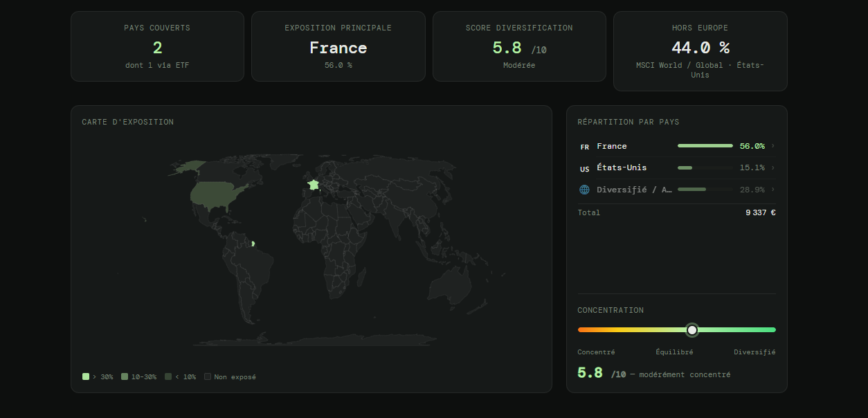Click Australia on the exposure map
Viewport: 868px width, 418px height.
[449, 286]
